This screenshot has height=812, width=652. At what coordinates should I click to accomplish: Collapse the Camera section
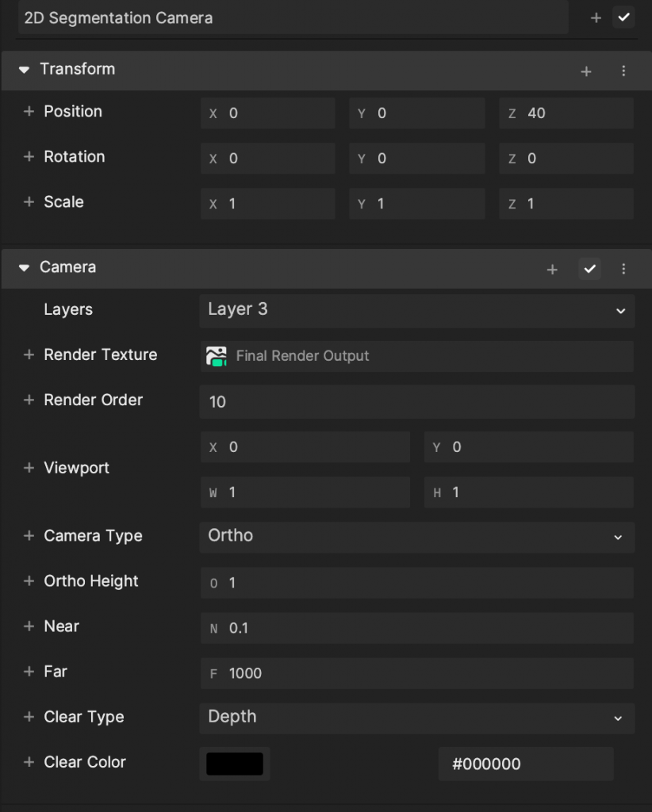point(24,268)
